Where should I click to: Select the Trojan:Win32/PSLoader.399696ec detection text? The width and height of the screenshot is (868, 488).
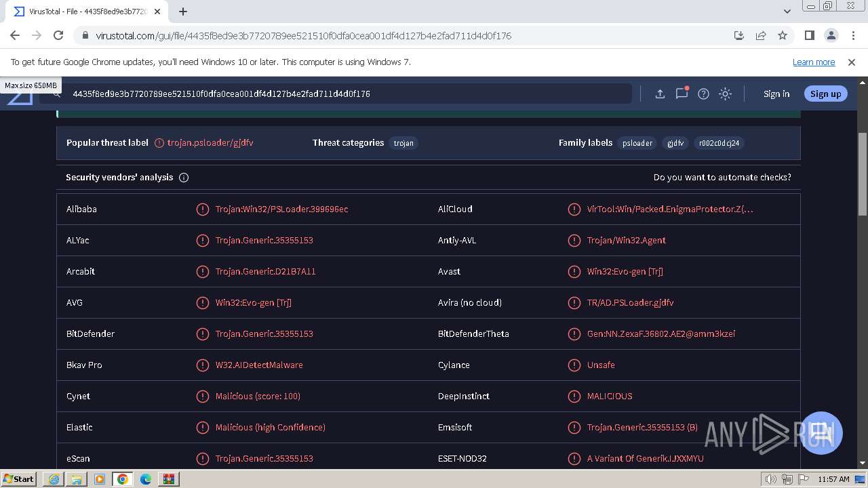coord(281,209)
